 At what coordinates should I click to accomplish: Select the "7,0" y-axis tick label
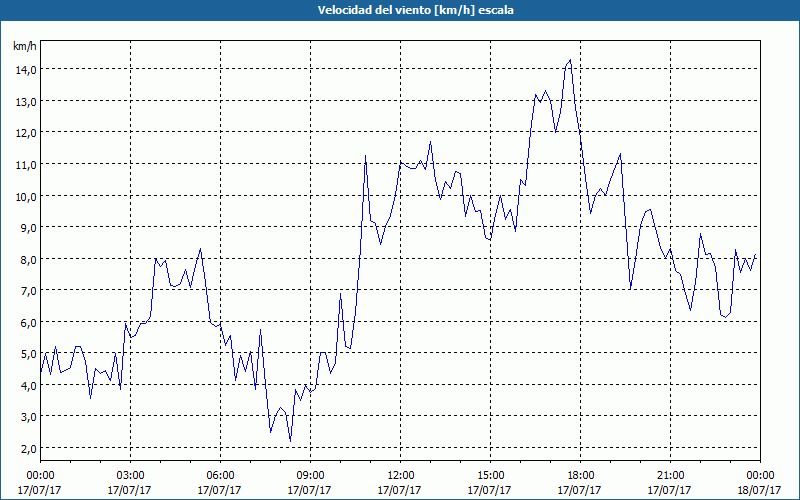[28, 290]
